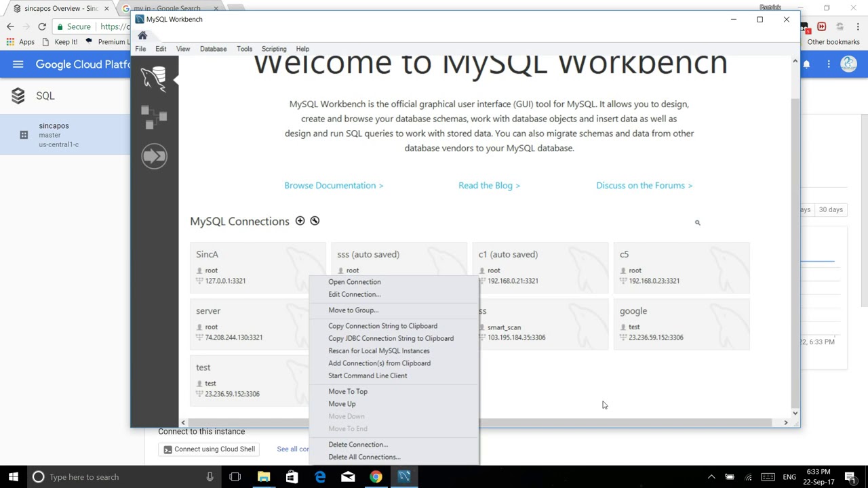This screenshot has height=488, width=868.
Task: Open the Migration arrow sidebar icon
Action: 154,157
